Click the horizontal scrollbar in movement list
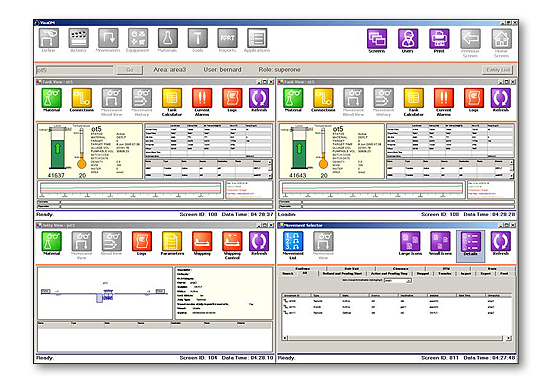 [x=397, y=338]
